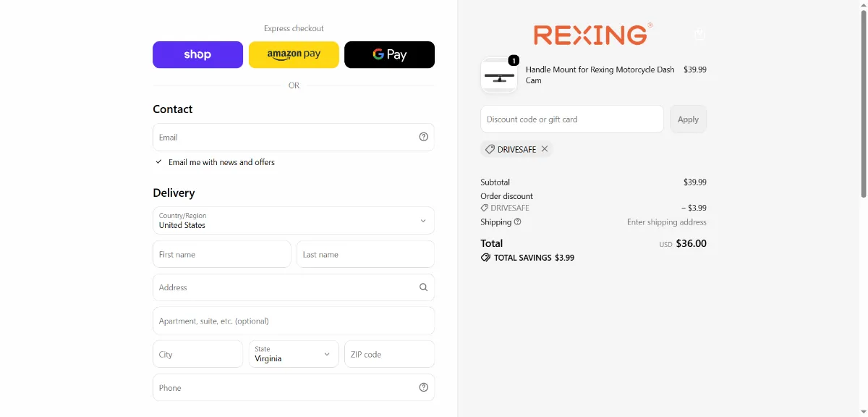
Task: Open the email help question-mark icon
Action: coord(424,137)
